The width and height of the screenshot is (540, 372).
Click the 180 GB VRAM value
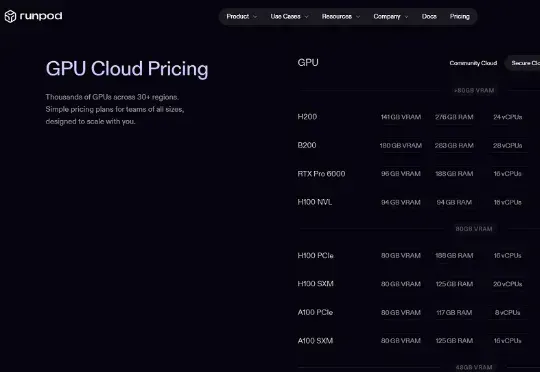[401, 146]
